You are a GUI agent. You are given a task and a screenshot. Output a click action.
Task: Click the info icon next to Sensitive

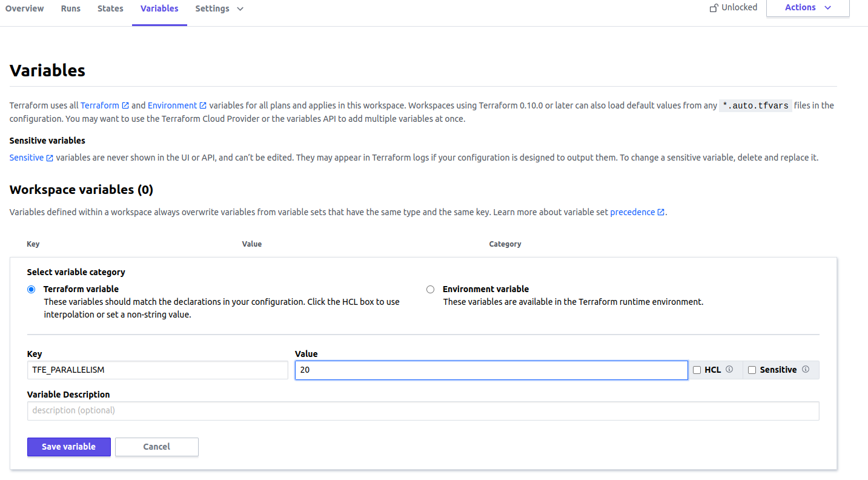pos(806,370)
